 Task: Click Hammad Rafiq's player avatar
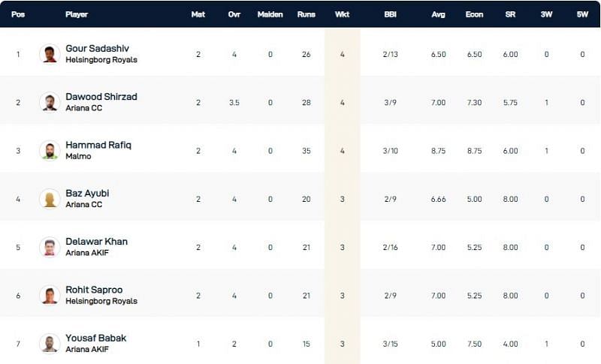tap(50, 150)
